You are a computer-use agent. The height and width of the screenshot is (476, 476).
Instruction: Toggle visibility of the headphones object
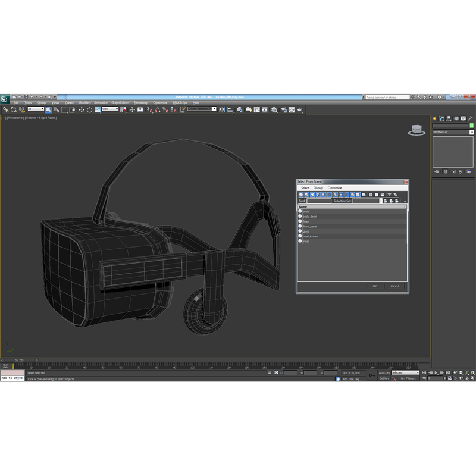tap(300, 236)
